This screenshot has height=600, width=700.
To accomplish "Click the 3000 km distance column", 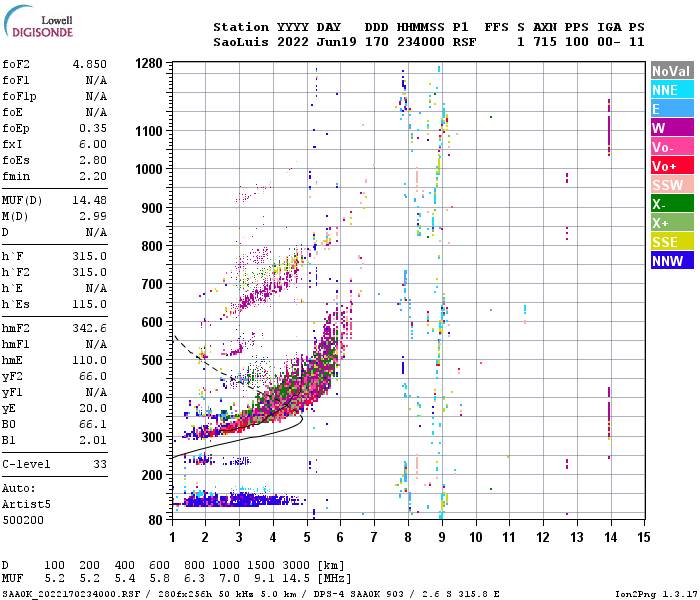I will coord(296,566).
